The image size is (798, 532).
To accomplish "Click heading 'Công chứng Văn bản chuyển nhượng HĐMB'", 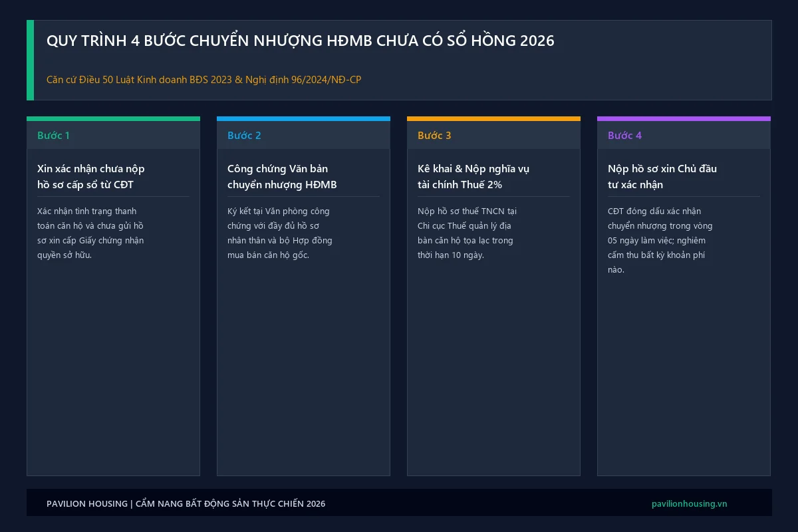I will pyautogui.click(x=282, y=176).
